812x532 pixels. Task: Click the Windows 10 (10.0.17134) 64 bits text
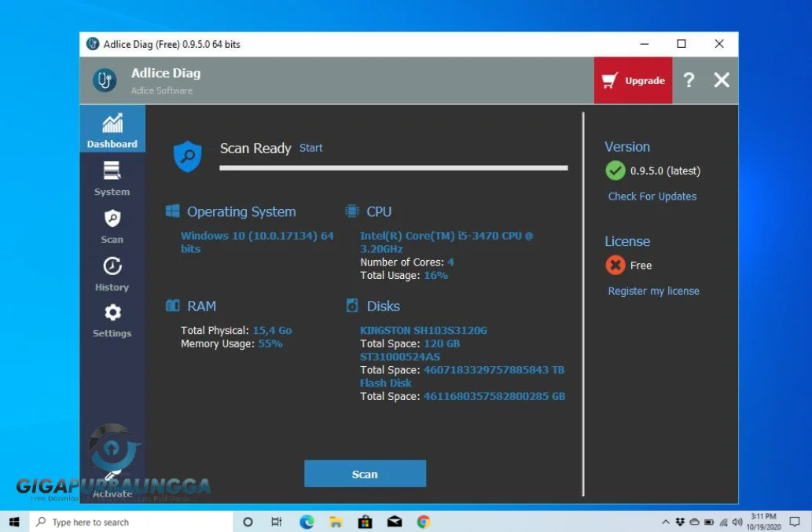(x=257, y=242)
